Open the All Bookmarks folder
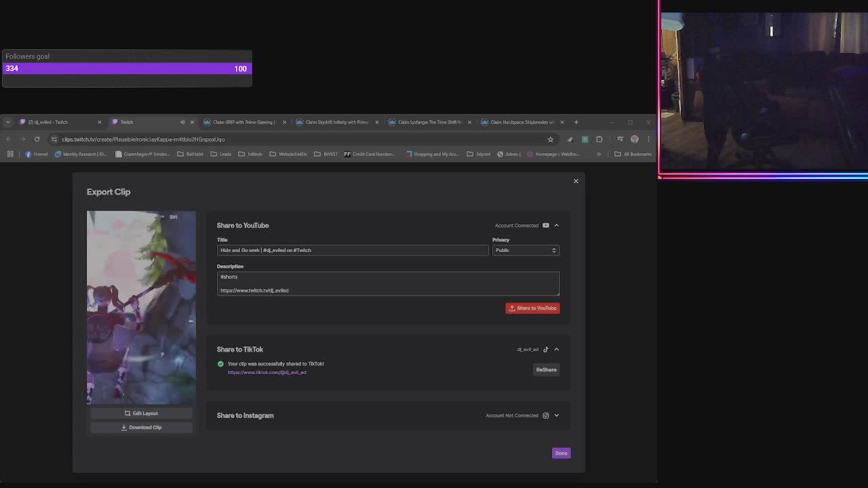 tap(633, 154)
